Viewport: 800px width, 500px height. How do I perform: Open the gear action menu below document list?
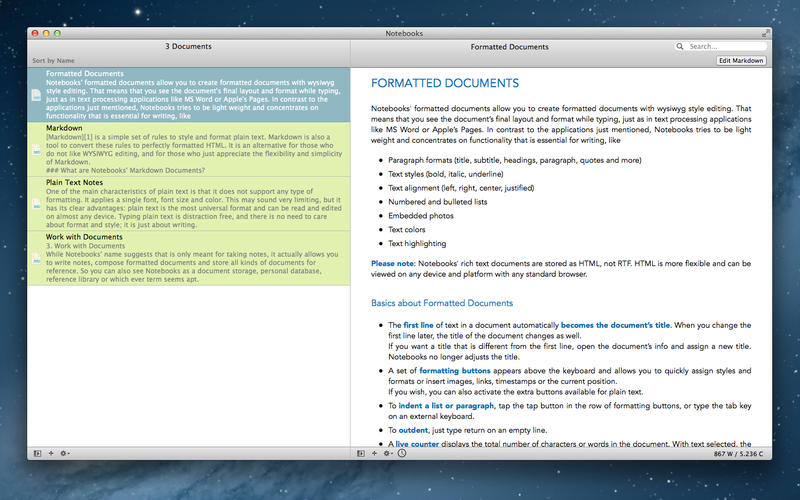64,453
